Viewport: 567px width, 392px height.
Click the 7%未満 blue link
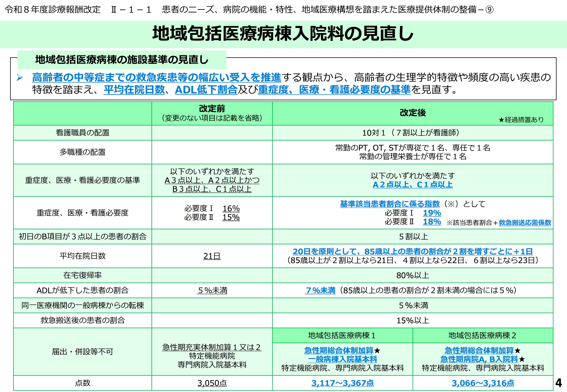(x=320, y=291)
